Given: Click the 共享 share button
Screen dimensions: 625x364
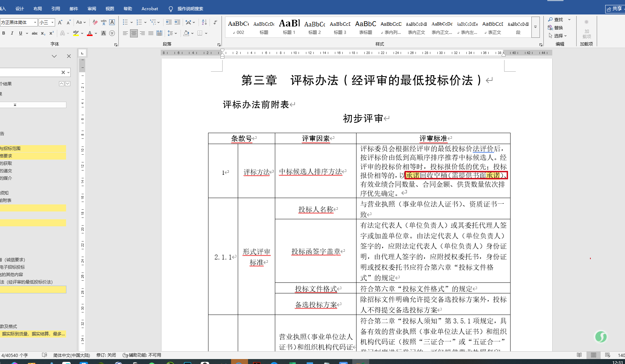Looking at the screenshot, I should (x=615, y=8).
